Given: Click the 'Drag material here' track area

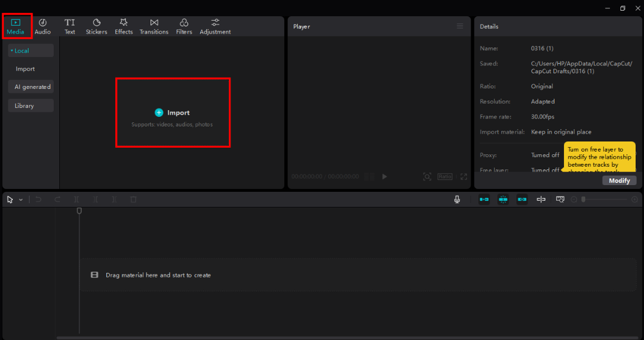Looking at the screenshot, I should tap(358, 275).
